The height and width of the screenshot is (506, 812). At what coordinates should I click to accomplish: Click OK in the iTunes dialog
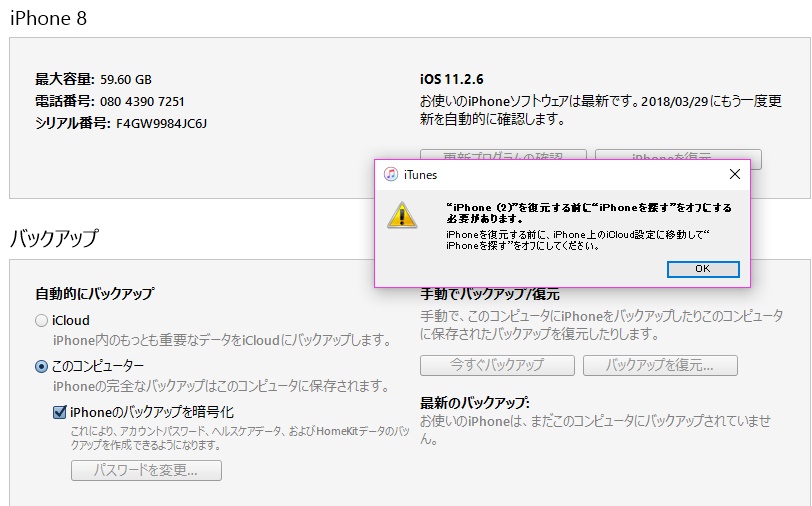(703, 269)
